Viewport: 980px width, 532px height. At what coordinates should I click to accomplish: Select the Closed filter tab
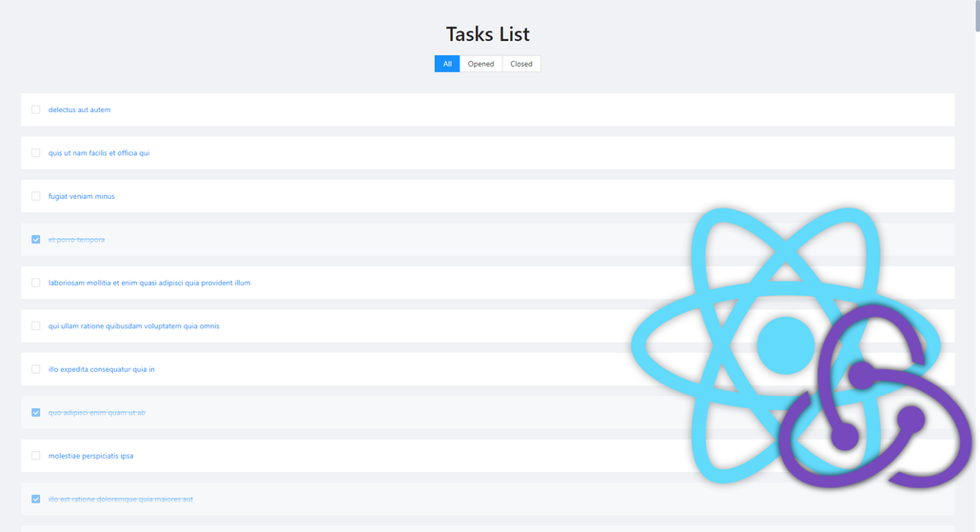pos(521,64)
